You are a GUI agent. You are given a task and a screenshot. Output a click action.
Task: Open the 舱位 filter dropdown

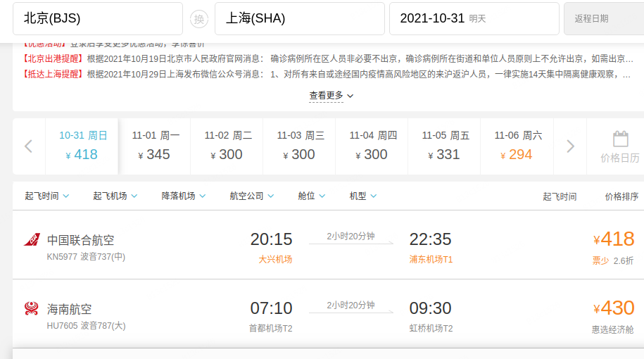coord(311,196)
